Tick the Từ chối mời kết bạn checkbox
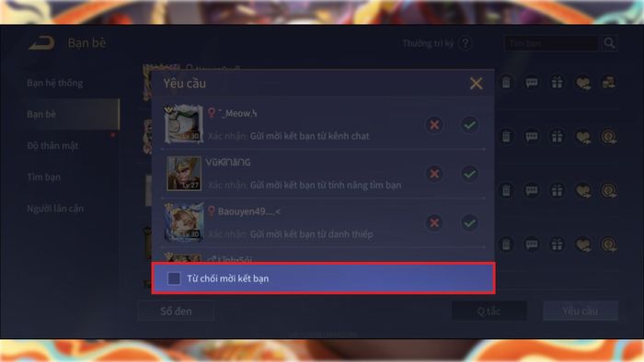The height and width of the screenshot is (362, 644). [174, 278]
